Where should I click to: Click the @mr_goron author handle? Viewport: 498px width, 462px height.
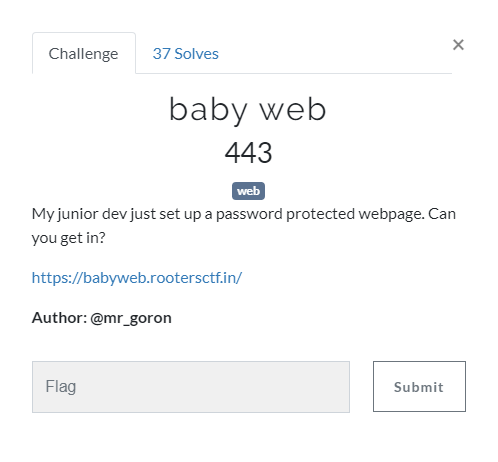coord(131,318)
